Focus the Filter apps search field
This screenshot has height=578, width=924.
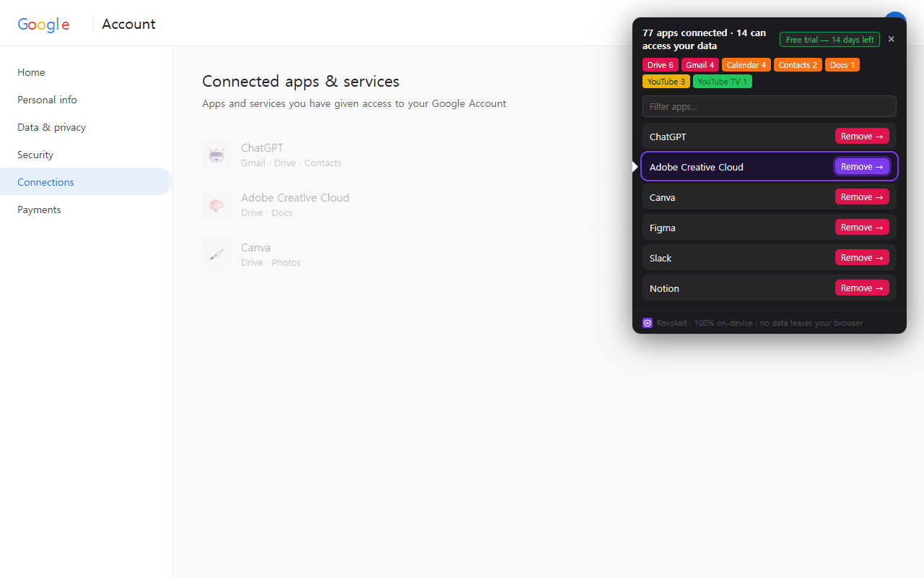click(x=770, y=106)
